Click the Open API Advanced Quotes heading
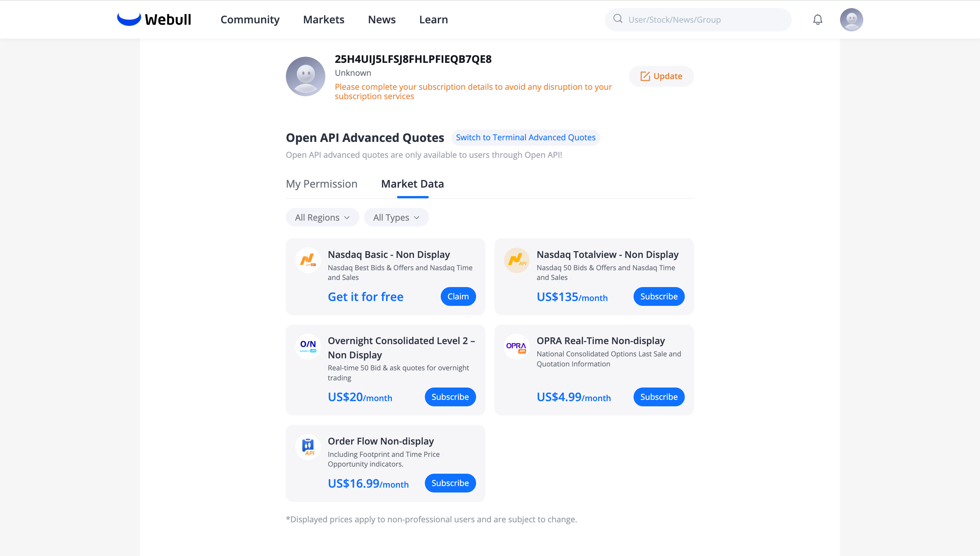980x556 pixels. (x=365, y=137)
